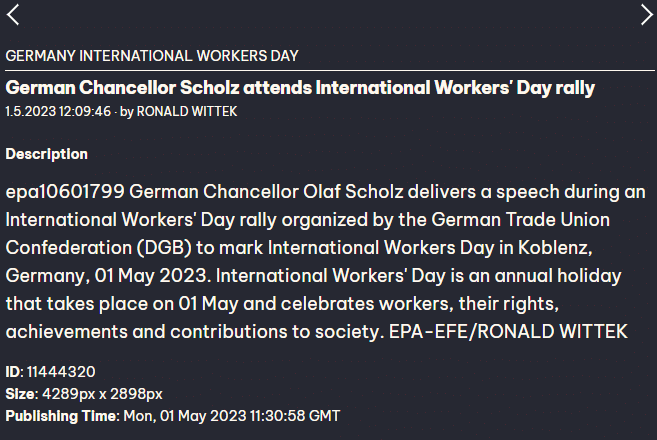Image resolution: width=657 pixels, height=440 pixels.
Task: Select the headline about Chancellor Scholz's rally
Action: coord(300,88)
